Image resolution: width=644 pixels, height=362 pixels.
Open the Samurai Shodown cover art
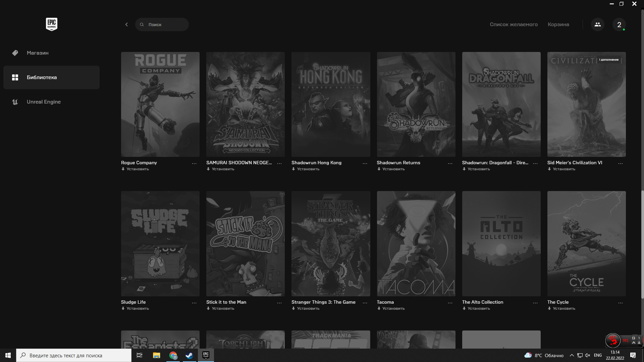tap(246, 104)
